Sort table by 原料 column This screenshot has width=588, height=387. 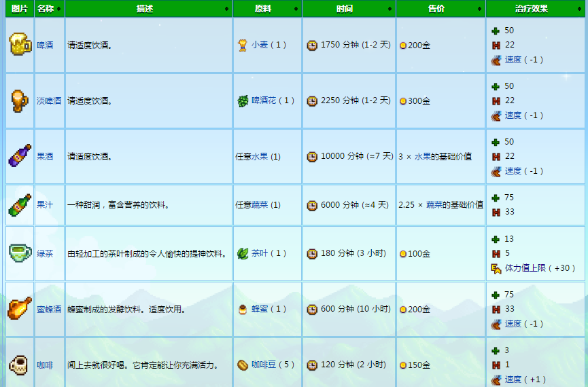(267, 9)
